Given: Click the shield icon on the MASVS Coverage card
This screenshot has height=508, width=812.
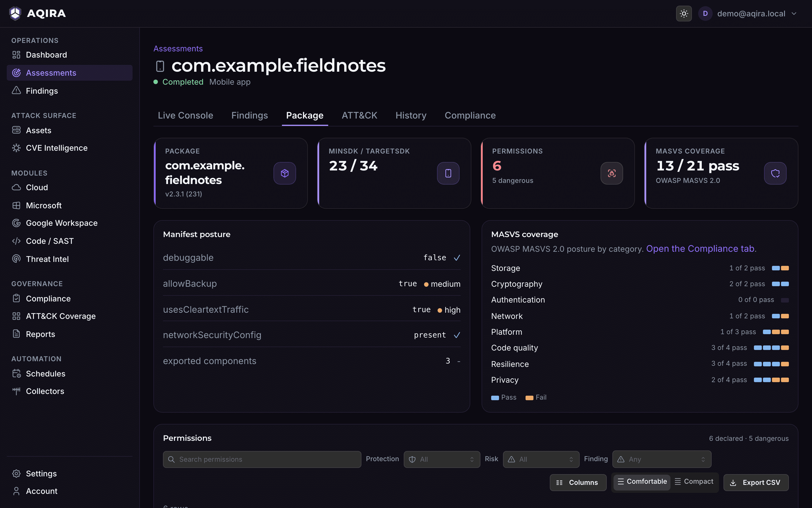Looking at the screenshot, I should point(775,173).
